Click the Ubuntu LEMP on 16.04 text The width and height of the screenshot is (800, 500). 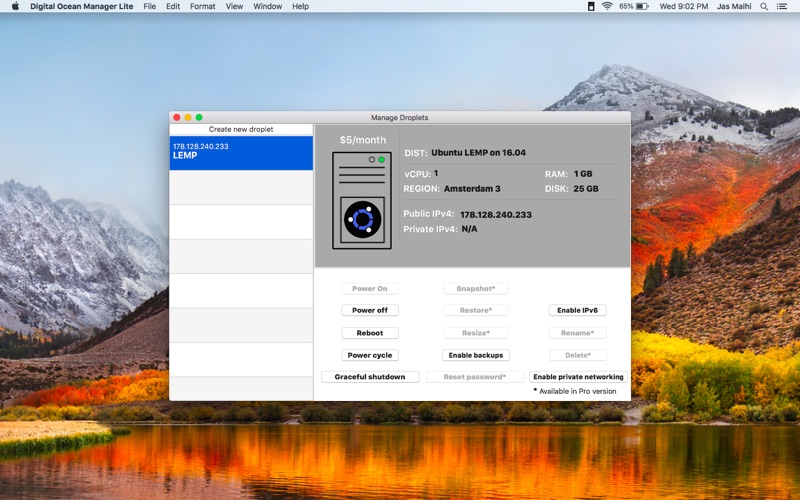479,153
